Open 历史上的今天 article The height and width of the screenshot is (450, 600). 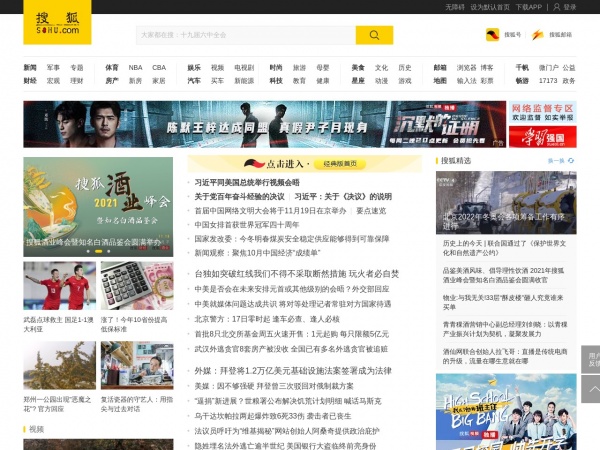click(x=504, y=248)
